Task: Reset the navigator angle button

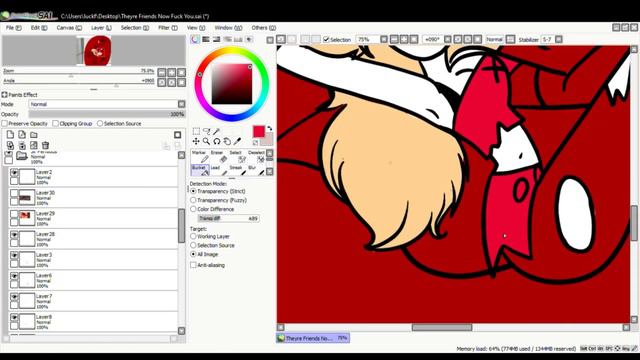Action: click(182, 82)
